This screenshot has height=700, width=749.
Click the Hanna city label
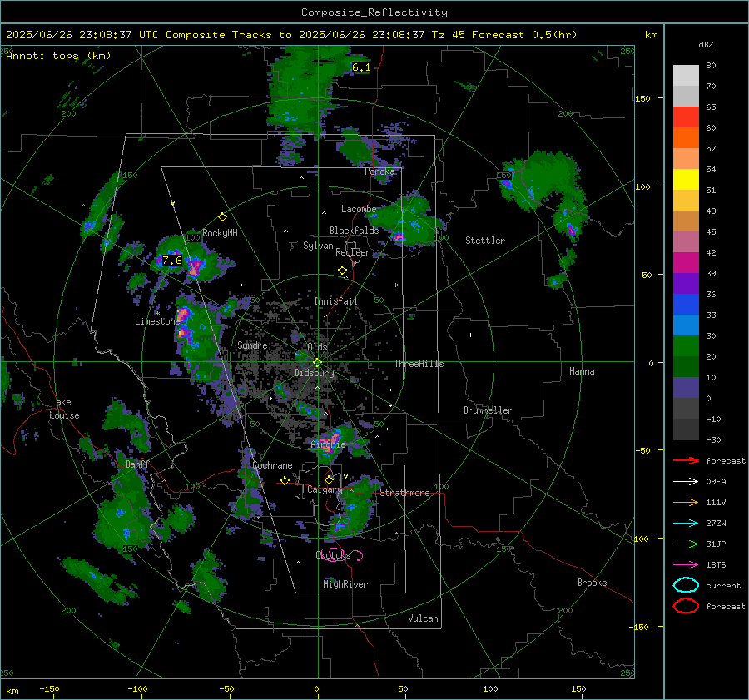[582, 372]
